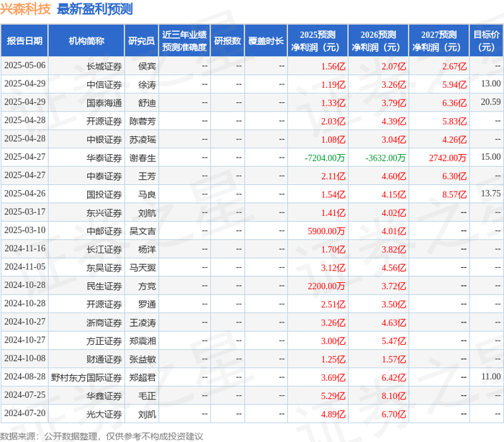Screen dimensions: 504x442
Task: Click the 2026 forecast 5.47亿
Action: tap(394, 341)
